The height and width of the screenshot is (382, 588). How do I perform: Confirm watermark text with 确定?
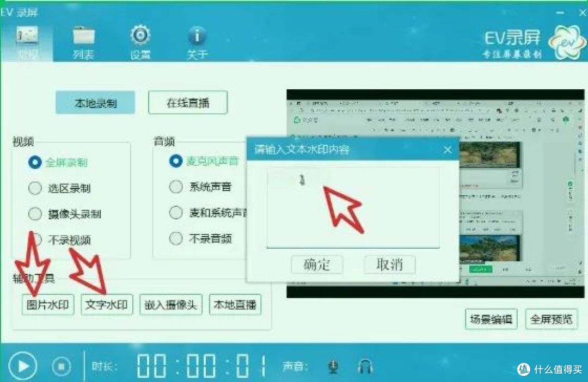pyautogui.click(x=317, y=264)
